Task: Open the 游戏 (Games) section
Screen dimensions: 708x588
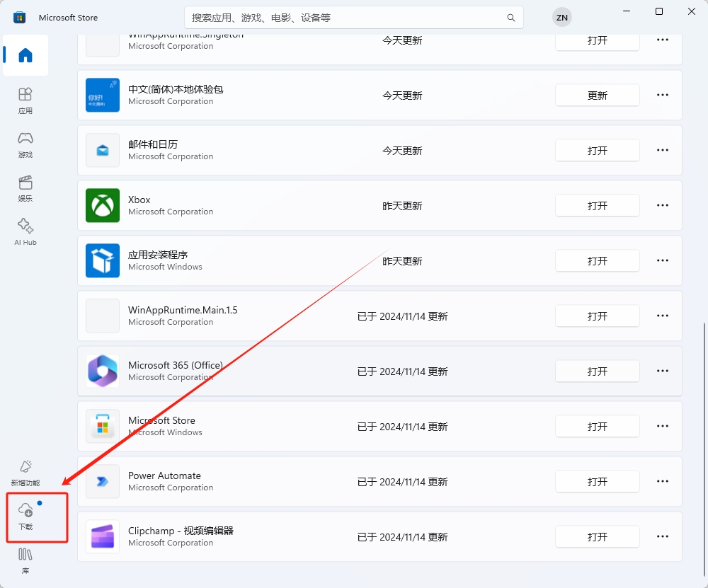Action: (25, 144)
